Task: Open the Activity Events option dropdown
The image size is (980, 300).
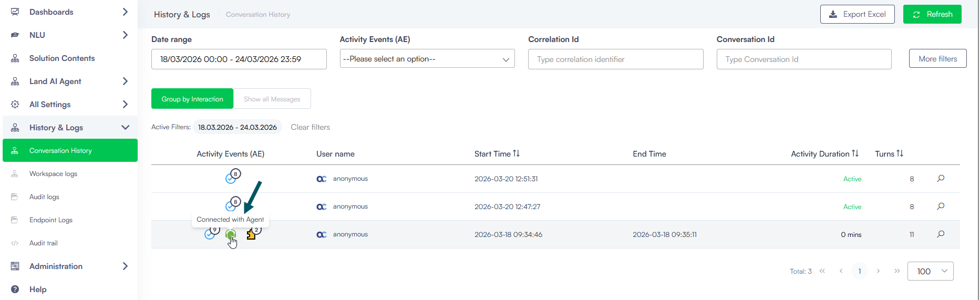Action: pyautogui.click(x=427, y=59)
